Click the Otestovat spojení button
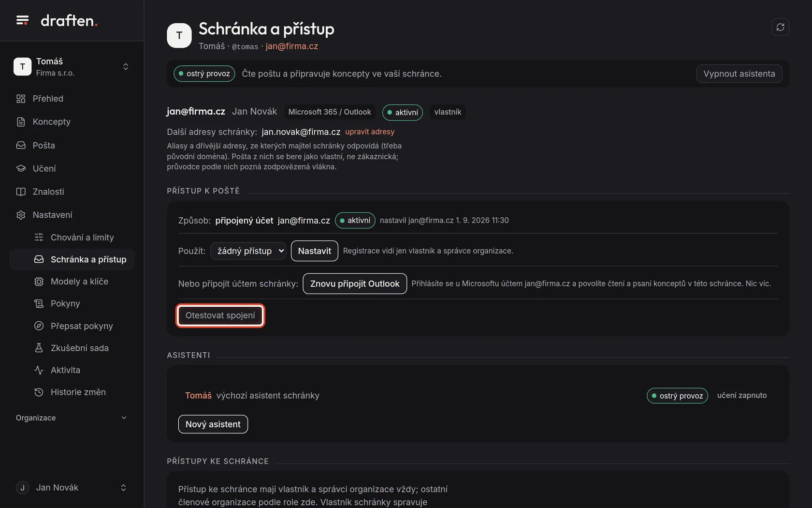 [220, 315]
